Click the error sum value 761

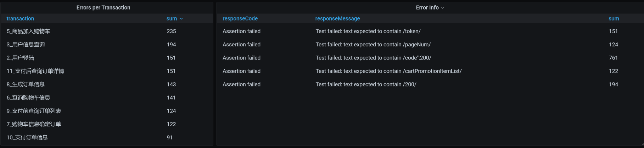pos(613,58)
